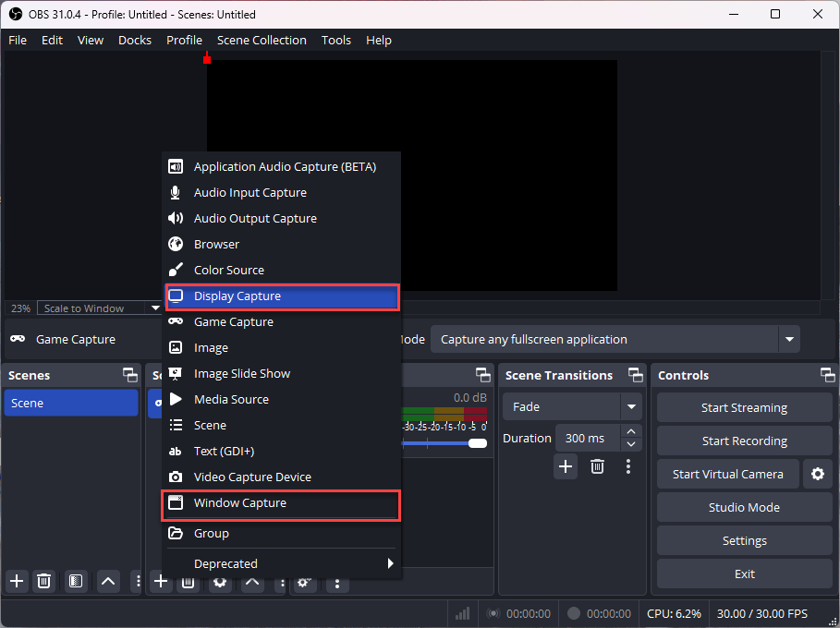Add a Media Source

tap(281, 399)
